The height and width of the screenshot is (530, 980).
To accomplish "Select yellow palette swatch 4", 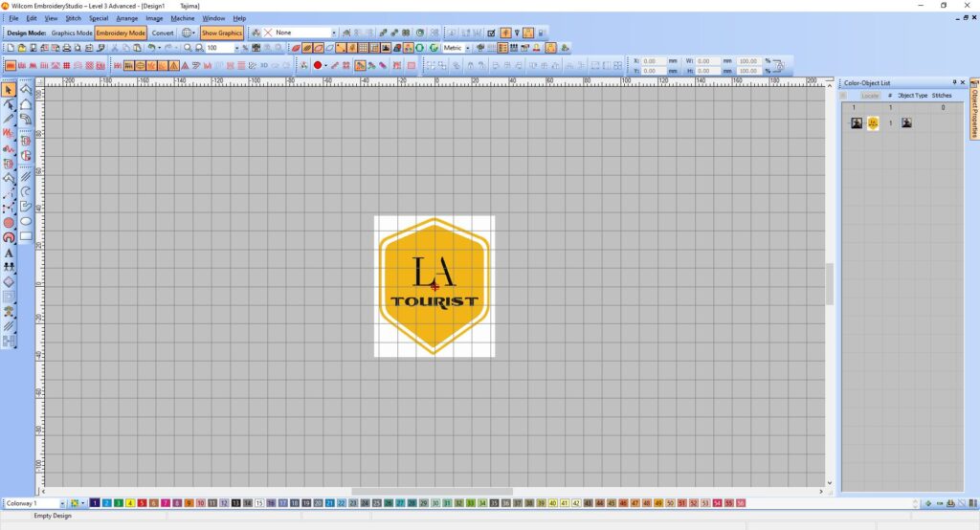I will [130, 503].
